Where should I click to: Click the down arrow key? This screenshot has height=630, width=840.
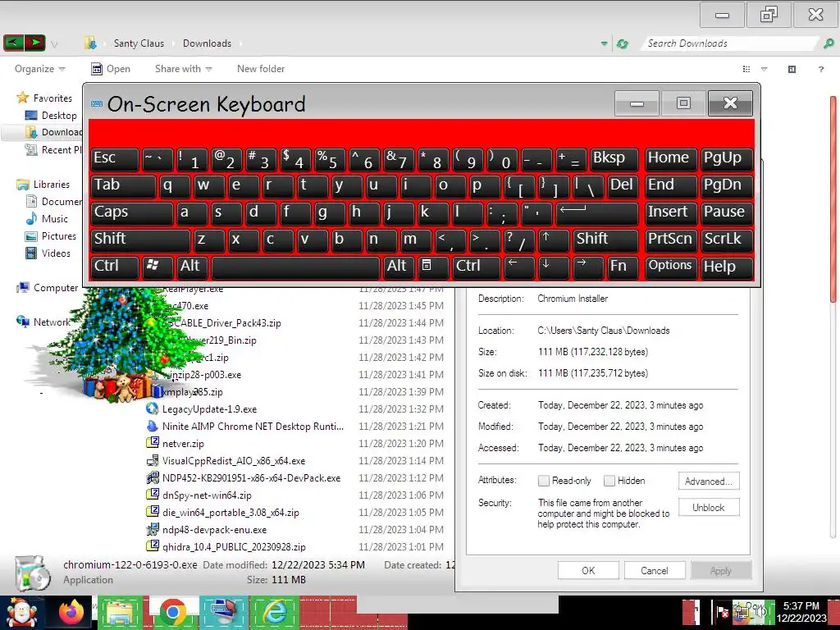554,267
